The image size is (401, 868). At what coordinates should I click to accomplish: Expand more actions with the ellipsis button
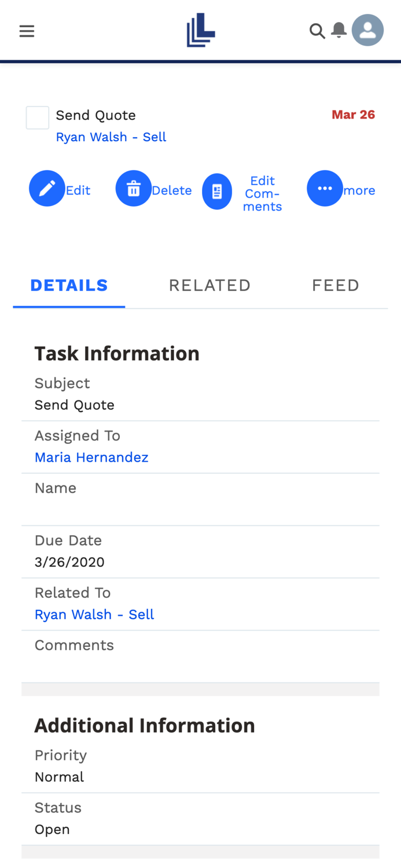point(325,189)
